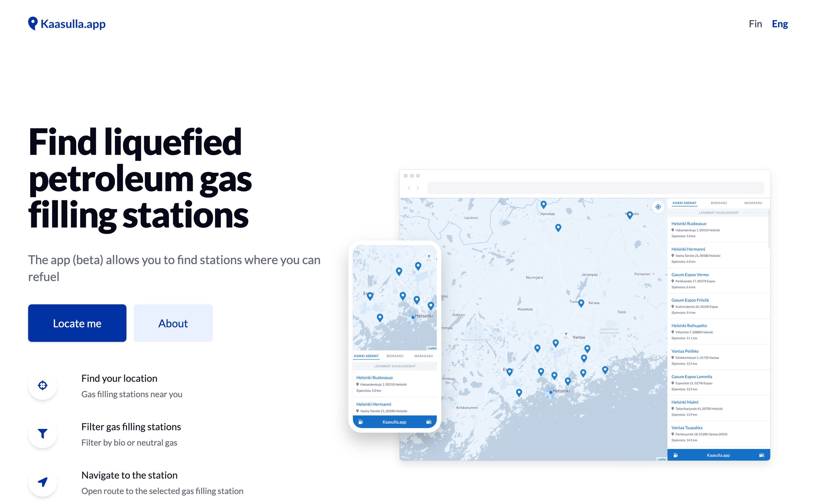Screen dimensions: 824x504
Task: Click the back arrow in mockup browser
Action: click(x=409, y=188)
